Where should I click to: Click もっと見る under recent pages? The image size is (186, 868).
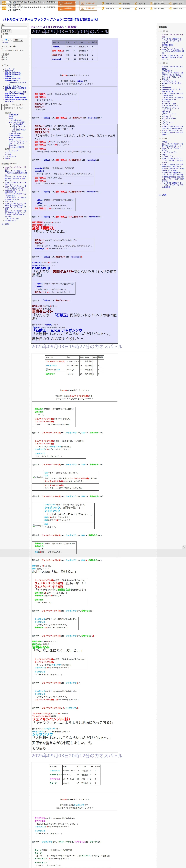pyautogui.click(x=5, y=224)
